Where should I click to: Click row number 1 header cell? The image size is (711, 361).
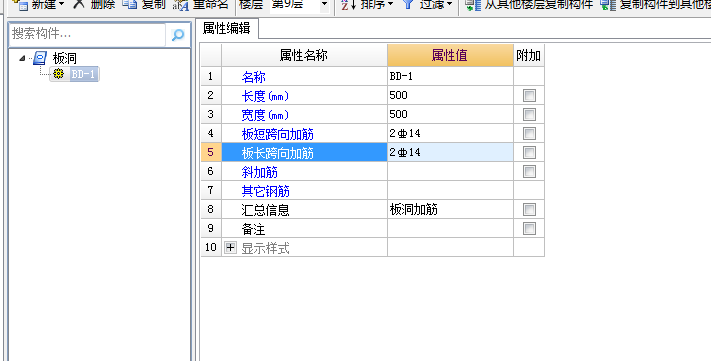coord(211,76)
